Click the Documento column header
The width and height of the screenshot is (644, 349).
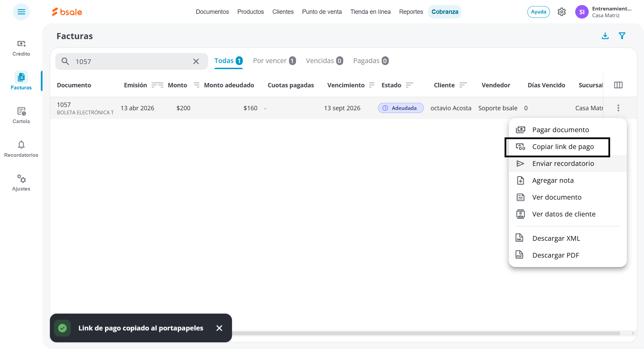coord(74,85)
